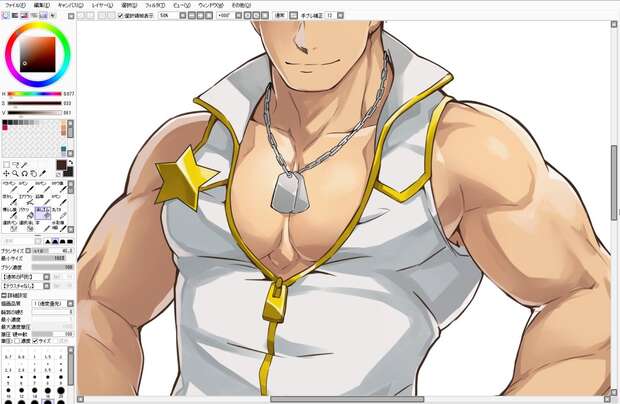Collapse the advanced settings section
The height and width of the screenshot is (404, 620).
pyautogui.click(x=4, y=295)
